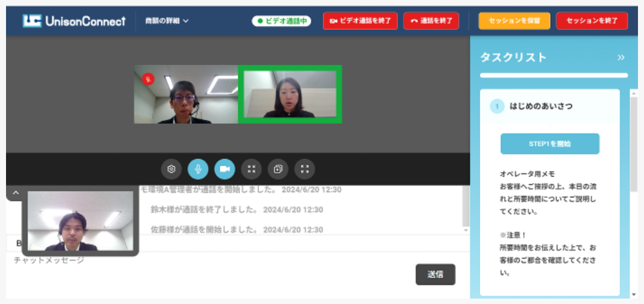This screenshot has width=644, height=304.
Task: Click the shrink video view icon
Action: point(252,169)
